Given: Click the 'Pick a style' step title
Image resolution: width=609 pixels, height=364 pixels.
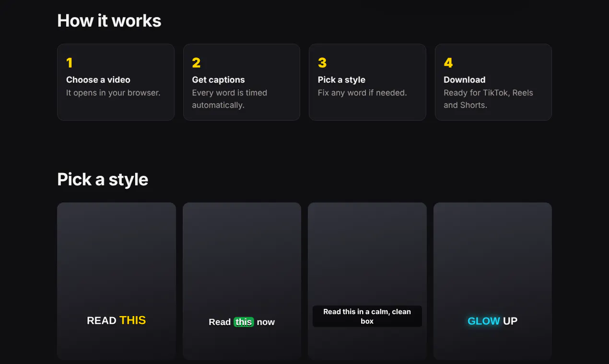Looking at the screenshot, I should (341, 80).
